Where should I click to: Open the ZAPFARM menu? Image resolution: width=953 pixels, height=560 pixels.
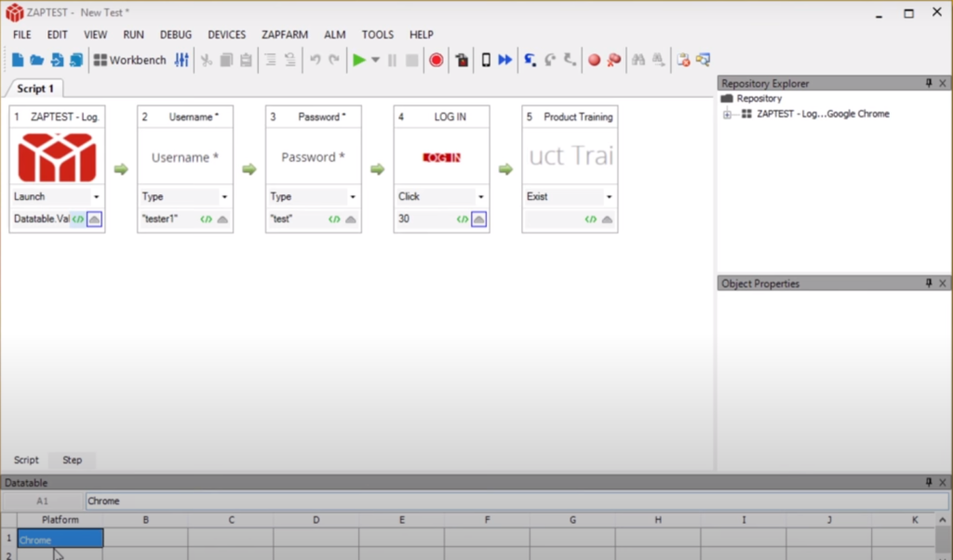285,34
